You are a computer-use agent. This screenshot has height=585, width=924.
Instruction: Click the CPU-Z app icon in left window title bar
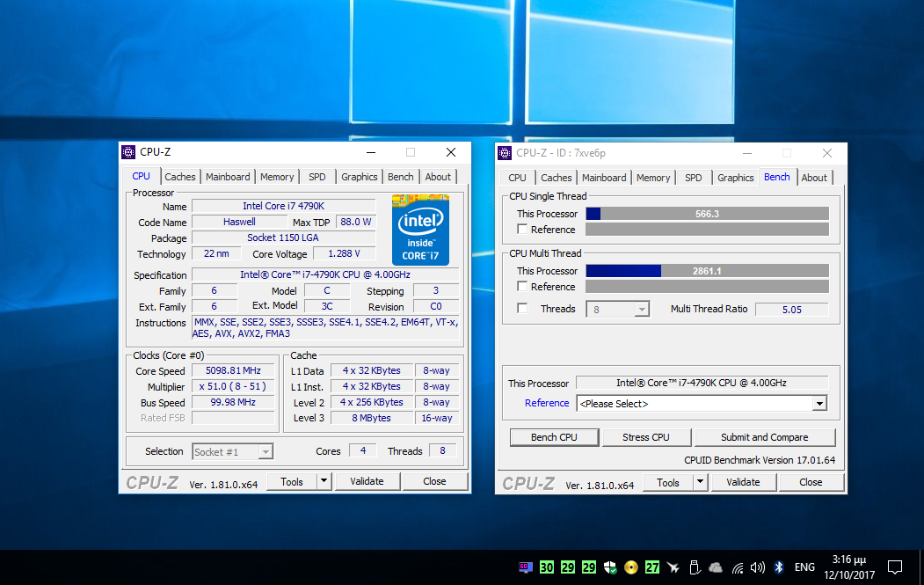(x=128, y=152)
